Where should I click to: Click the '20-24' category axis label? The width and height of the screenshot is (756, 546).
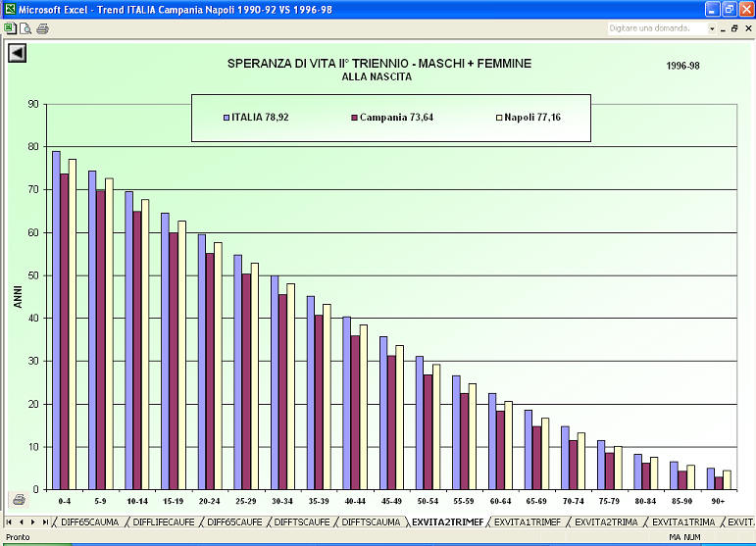point(209,501)
